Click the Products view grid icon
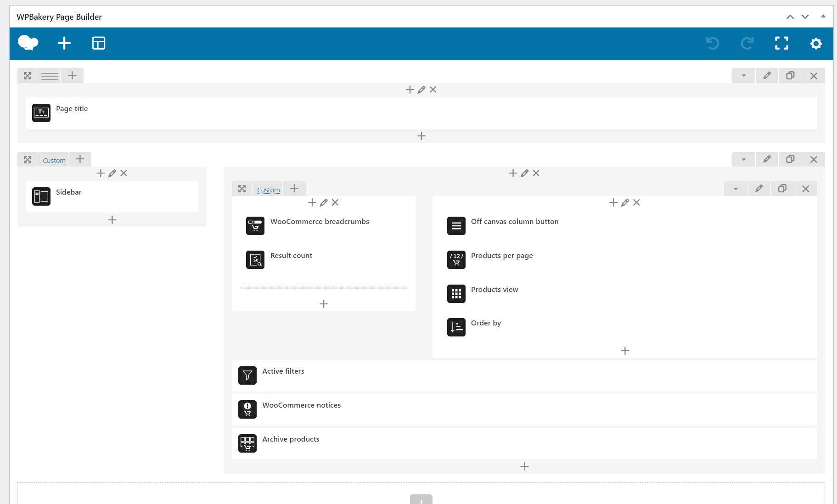 (x=456, y=294)
